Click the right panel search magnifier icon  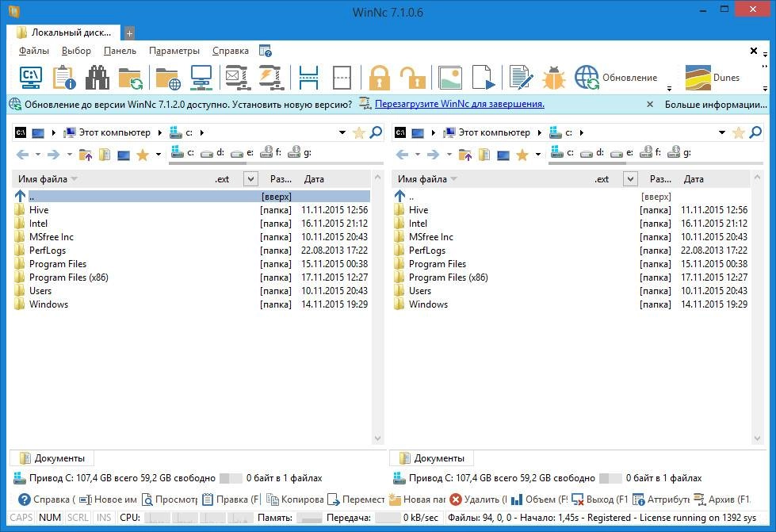(755, 132)
